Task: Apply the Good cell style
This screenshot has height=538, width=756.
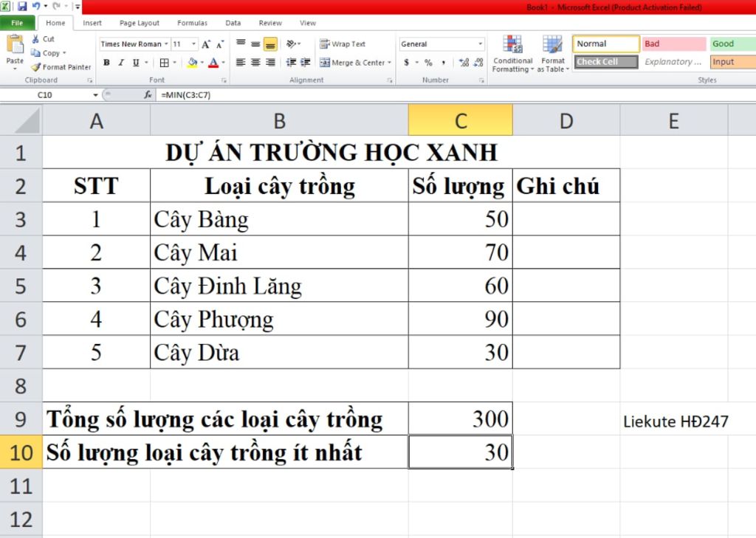Action: pos(732,44)
